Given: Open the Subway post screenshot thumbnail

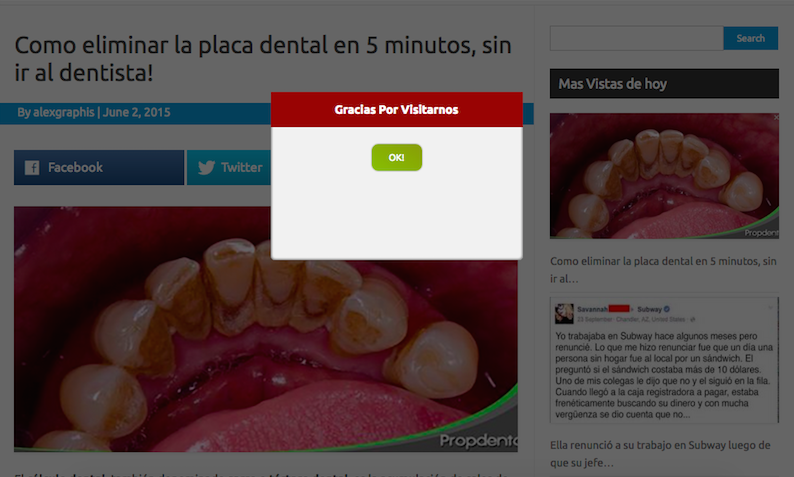Looking at the screenshot, I should click(664, 360).
